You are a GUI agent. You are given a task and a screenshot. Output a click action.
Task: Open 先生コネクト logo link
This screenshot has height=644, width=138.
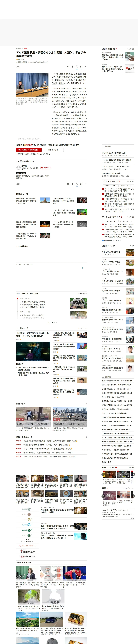27,556
